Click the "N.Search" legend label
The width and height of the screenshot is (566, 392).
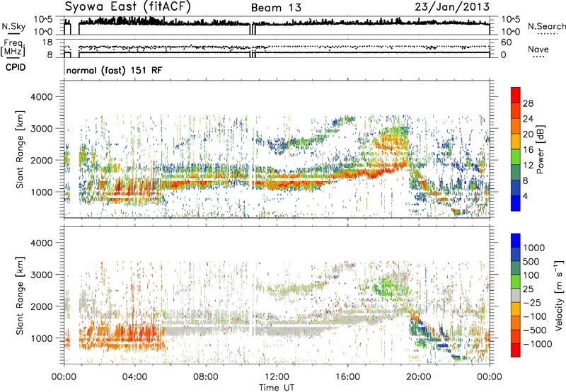[x=546, y=26]
